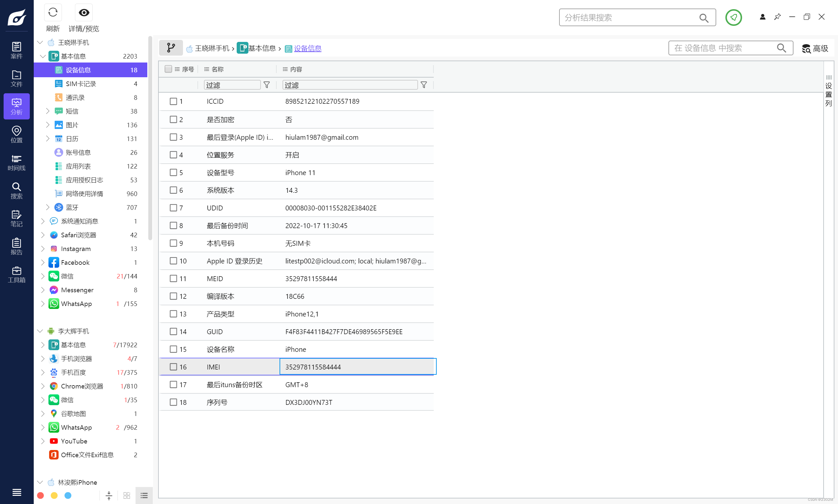Select SIM卡记录 in the tree

81,84
